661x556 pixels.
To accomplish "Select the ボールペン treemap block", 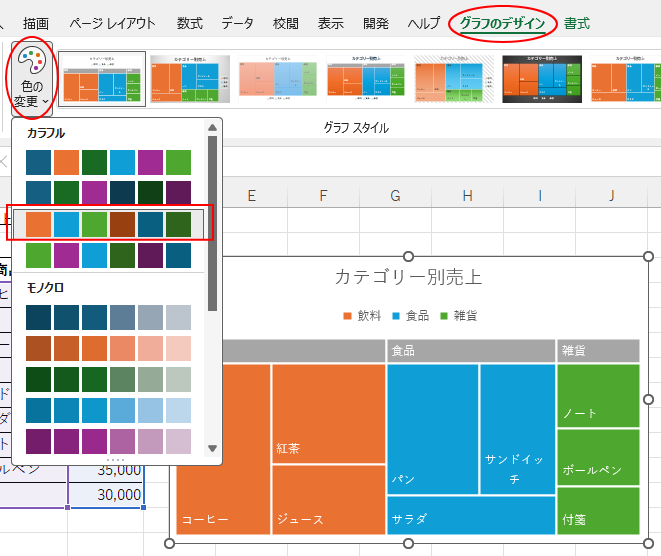I will [598, 457].
